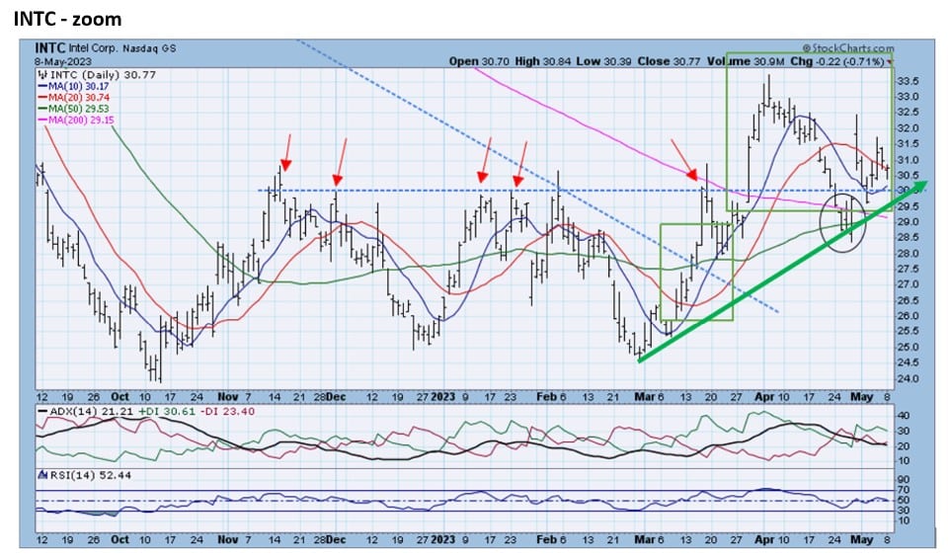Click the May label under the RSI panel

coord(862,539)
